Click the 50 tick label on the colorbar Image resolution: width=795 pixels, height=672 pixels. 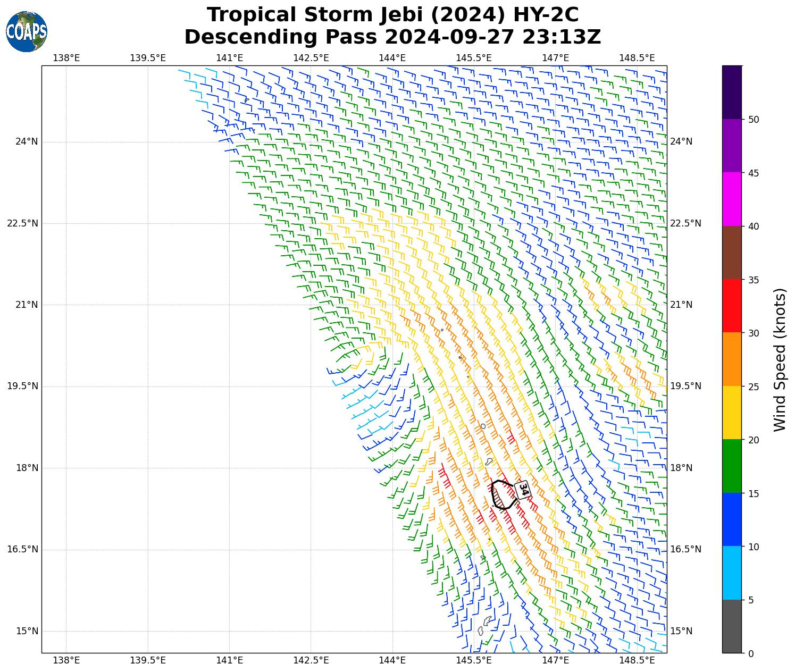(753, 120)
